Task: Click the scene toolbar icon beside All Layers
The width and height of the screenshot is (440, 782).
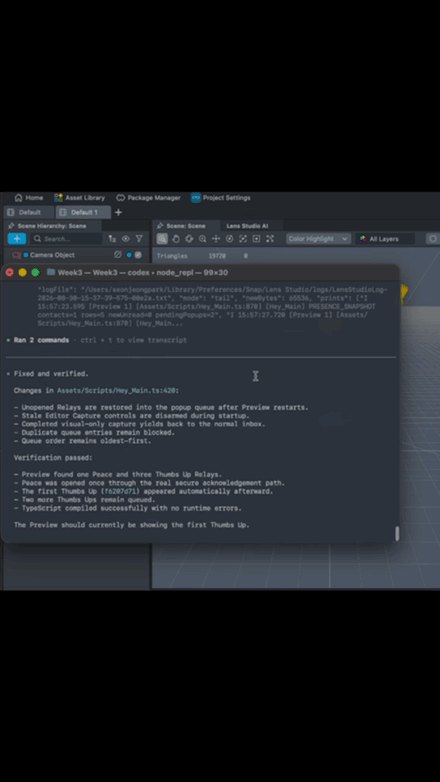Action: coord(433,239)
